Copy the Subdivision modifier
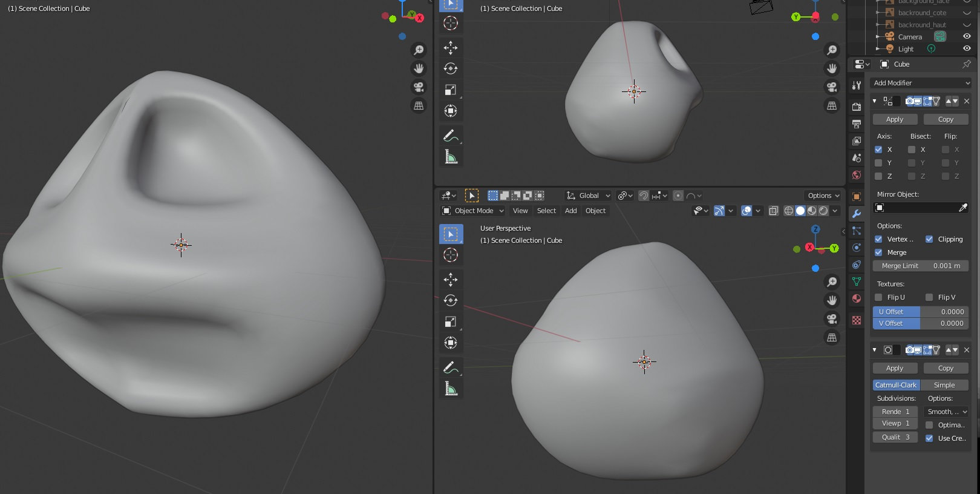Screen dimensions: 980x494 pyautogui.click(x=946, y=368)
